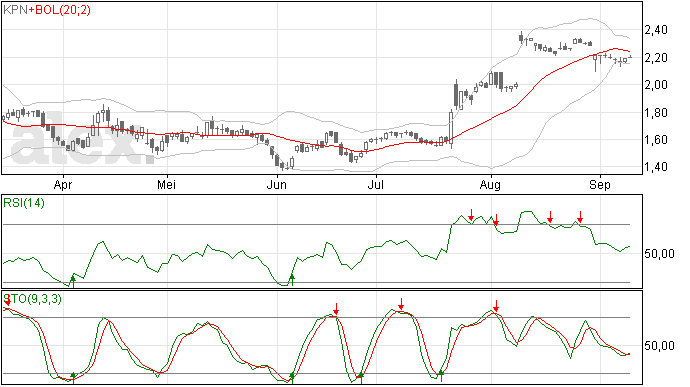Image resolution: width=690 pixels, height=387 pixels.
Task: Select the STO(9,3,3) panel label
Action: (x=33, y=299)
